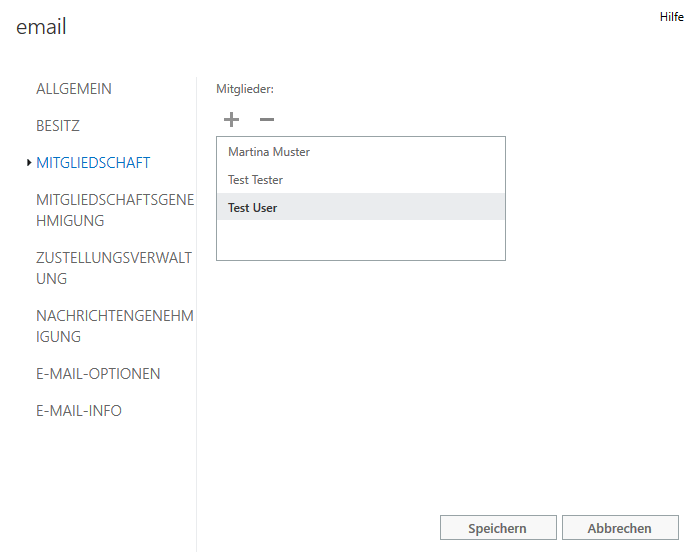Click the email group title heading

click(x=42, y=27)
